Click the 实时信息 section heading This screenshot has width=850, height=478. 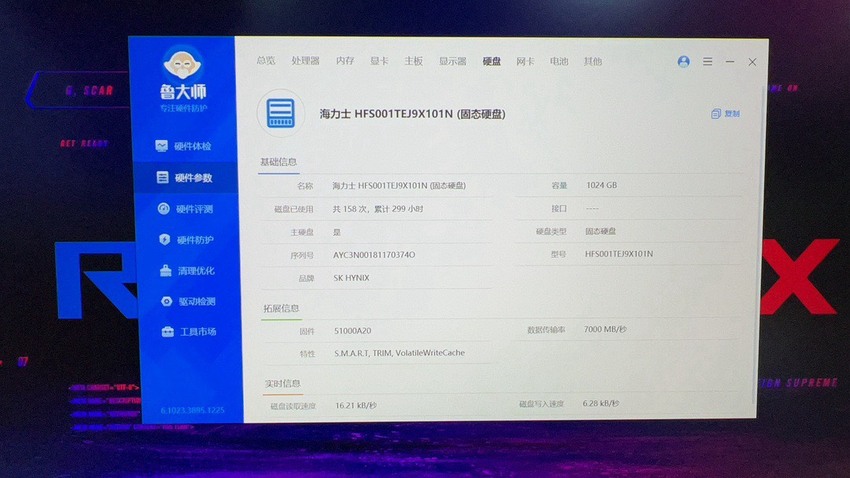(282, 383)
